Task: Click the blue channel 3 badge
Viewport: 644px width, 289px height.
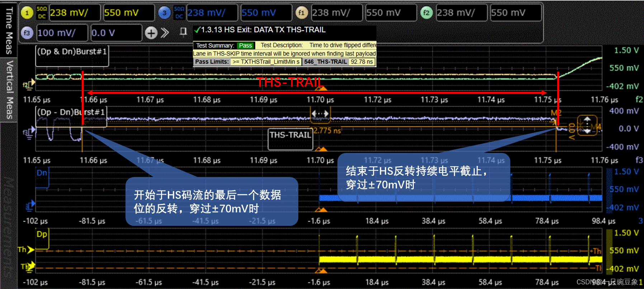Action: tap(164, 13)
